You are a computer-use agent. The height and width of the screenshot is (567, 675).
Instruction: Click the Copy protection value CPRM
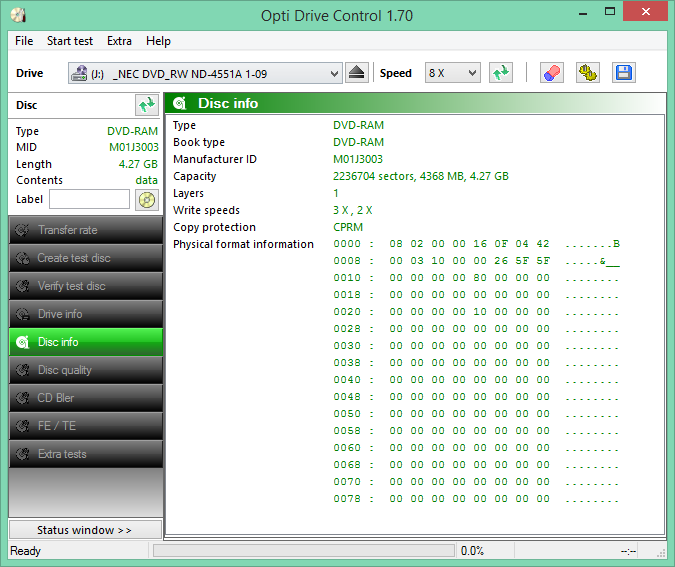click(348, 227)
